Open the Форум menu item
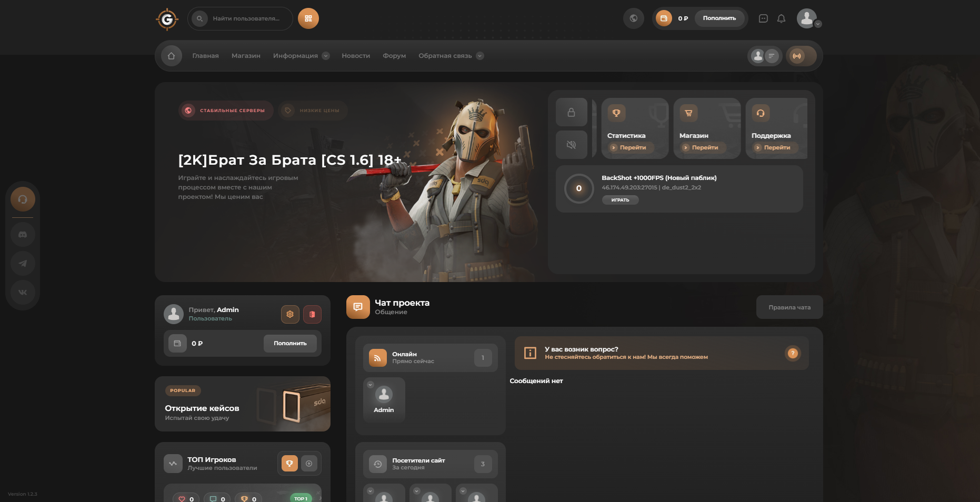980x502 pixels. (x=394, y=56)
